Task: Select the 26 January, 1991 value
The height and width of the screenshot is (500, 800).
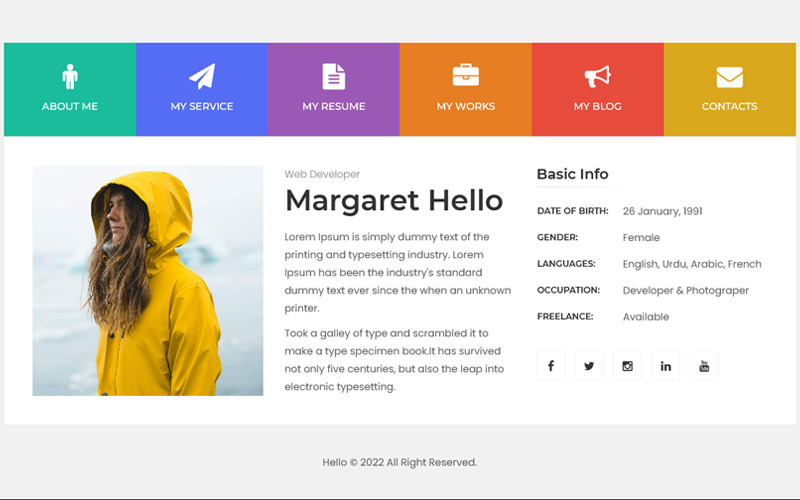Action: 662,211
